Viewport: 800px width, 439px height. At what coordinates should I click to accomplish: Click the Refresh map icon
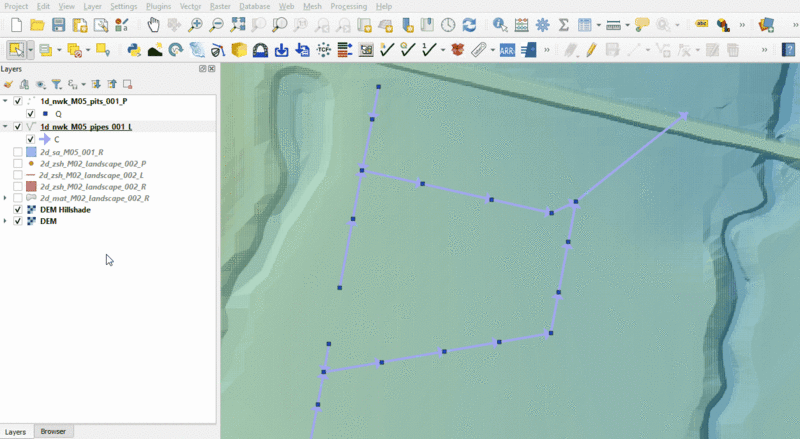tap(469, 24)
